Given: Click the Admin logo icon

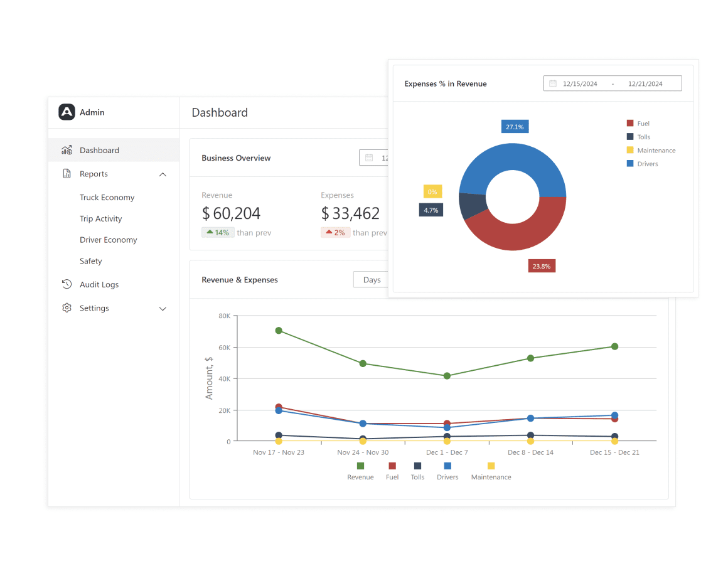Looking at the screenshot, I should click(x=67, y=112).
